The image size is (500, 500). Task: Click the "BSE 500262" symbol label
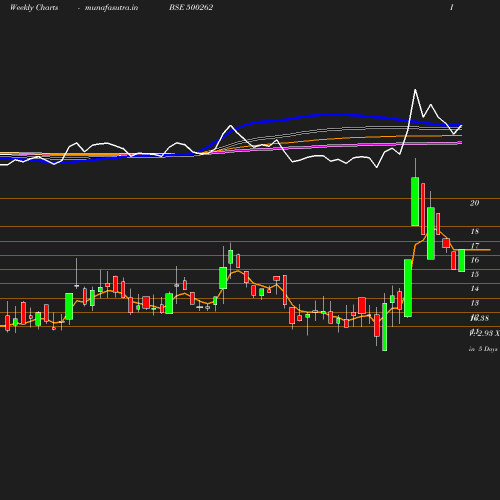191,7
